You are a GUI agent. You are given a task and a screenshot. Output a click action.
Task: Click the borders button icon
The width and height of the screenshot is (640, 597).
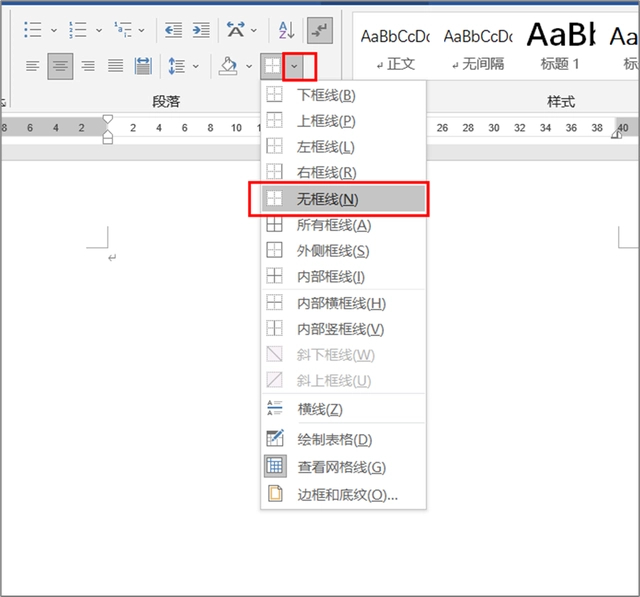pos(272,66)
